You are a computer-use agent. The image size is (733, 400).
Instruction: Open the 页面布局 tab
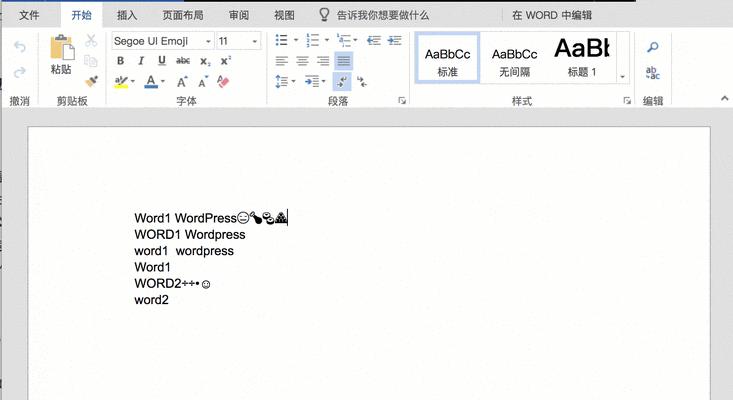[182, 15]
